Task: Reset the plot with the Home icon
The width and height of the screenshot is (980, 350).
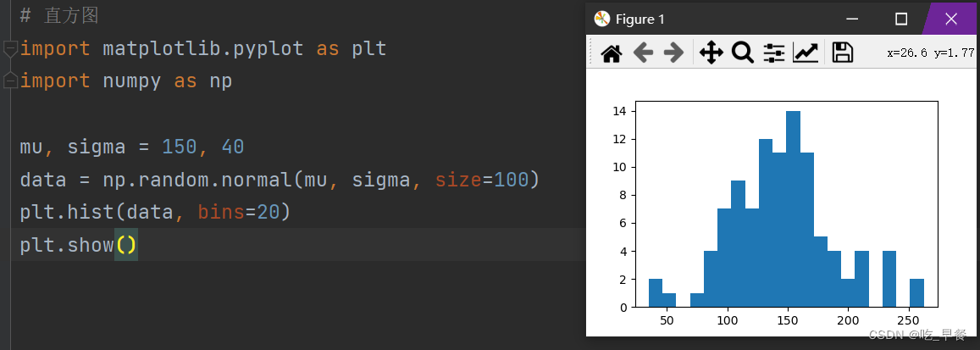Action: 612,53
